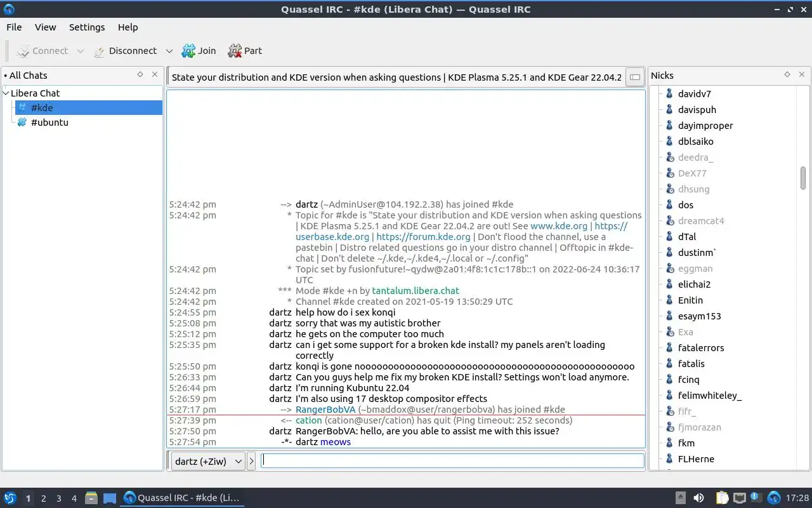This screenshot has height=508, width=812.
Task: Float the All Chats panel
Action: (x=140, y=75)
